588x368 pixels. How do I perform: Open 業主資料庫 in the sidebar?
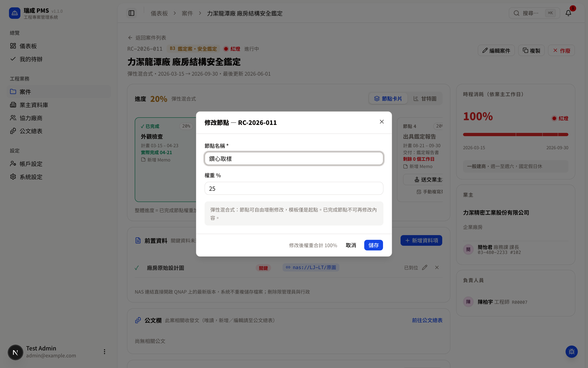59,105
